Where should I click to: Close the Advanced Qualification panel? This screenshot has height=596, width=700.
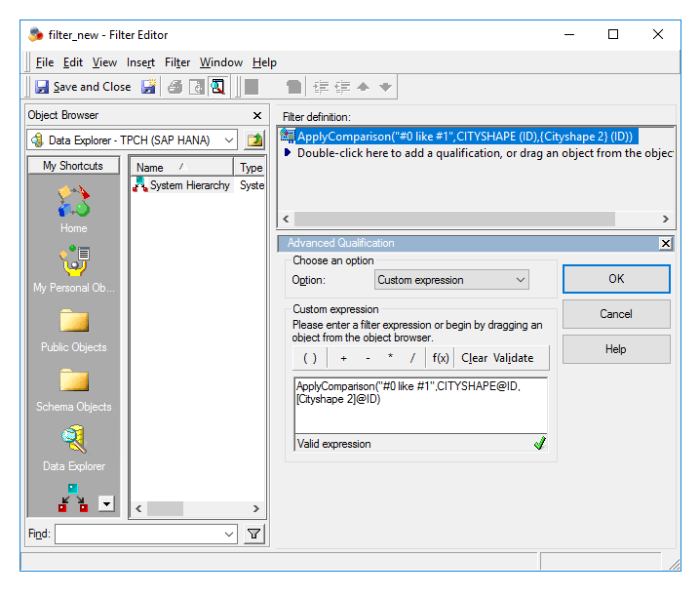pos(666,244)
